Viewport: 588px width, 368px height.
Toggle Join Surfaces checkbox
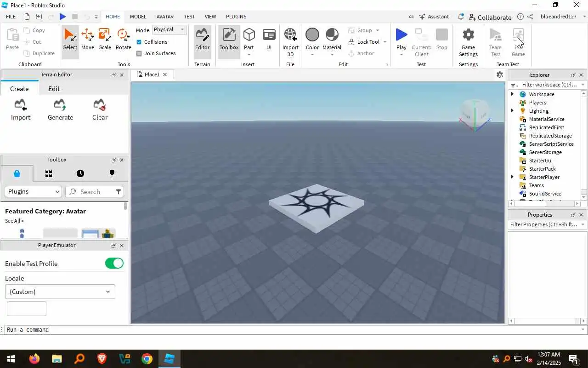click(x=139, y=53)
